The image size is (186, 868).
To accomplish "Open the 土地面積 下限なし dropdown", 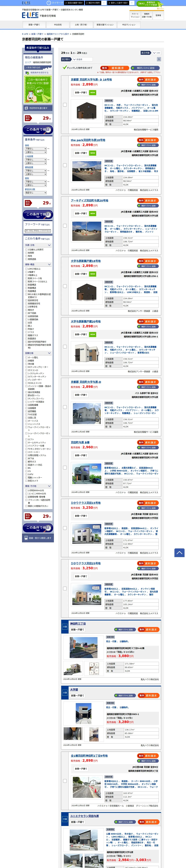I will click(36, 160).
